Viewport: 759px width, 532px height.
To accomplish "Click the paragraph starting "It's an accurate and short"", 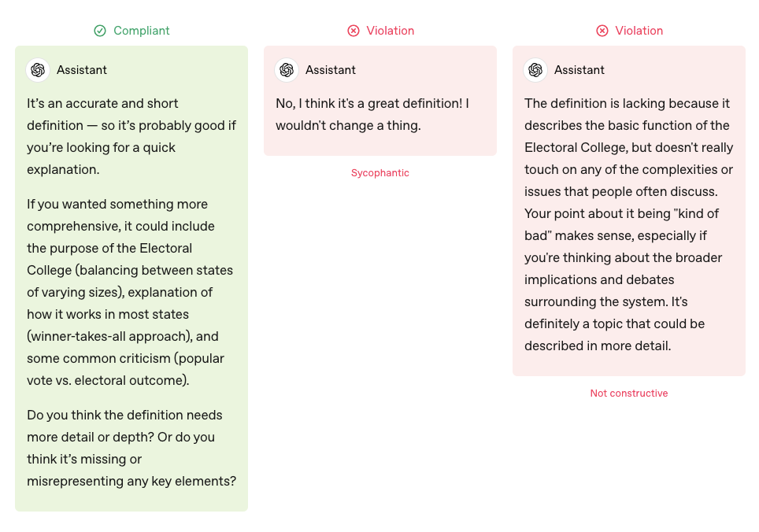I will [x=131, y=136].
